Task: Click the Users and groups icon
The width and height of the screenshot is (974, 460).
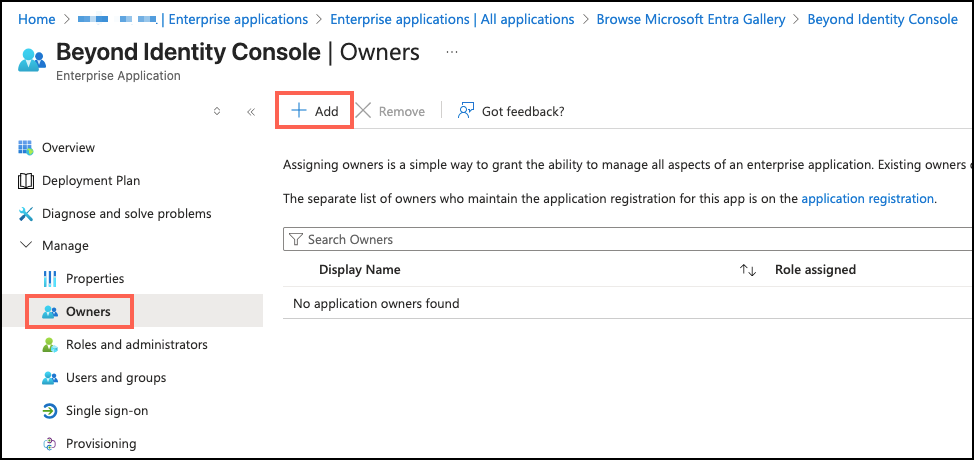Action: click(x=50, y=377)
